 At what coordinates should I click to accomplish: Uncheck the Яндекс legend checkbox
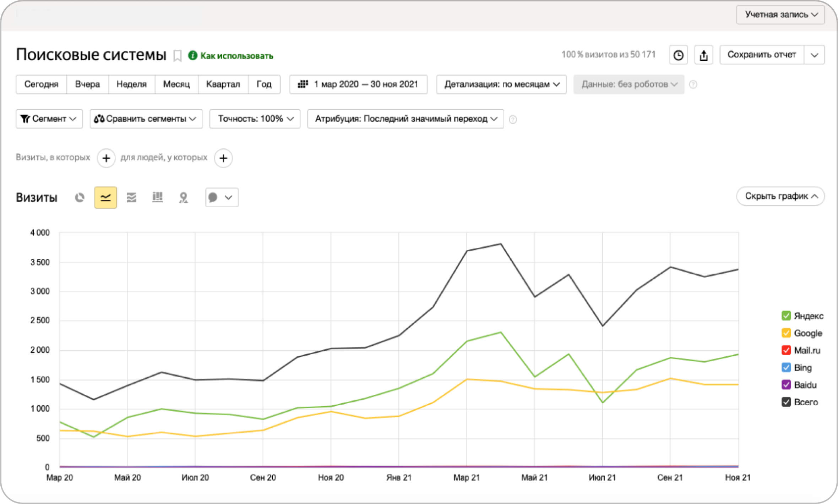pos(786,316)
